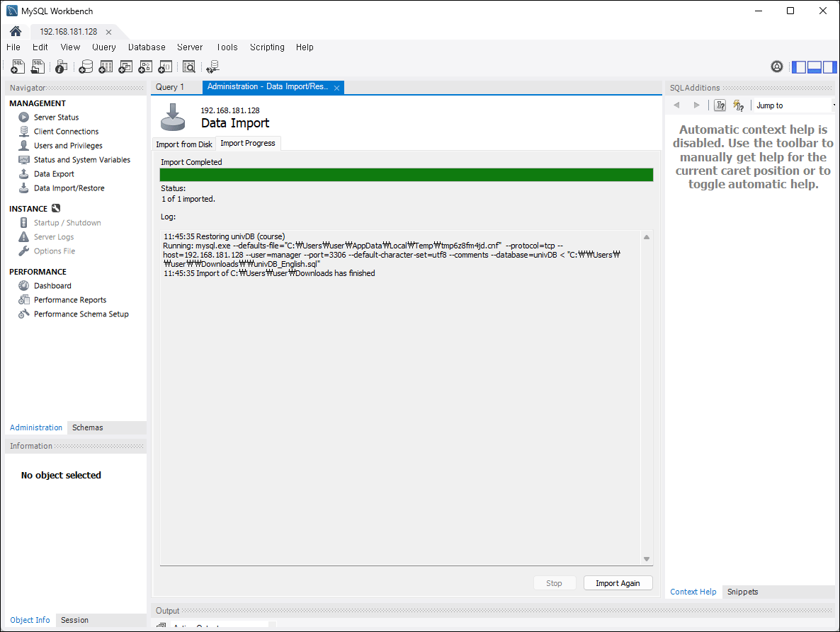
Task: Create a new SQL tab icon
Action: 18,67
